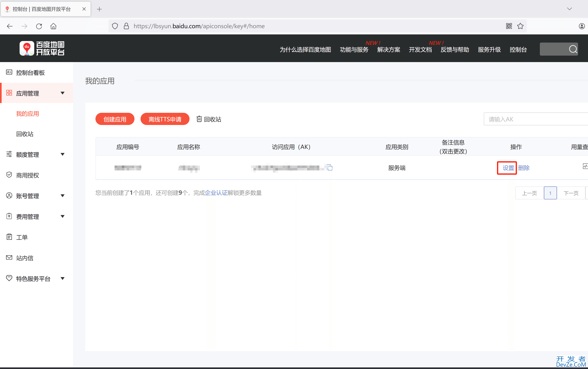Select page 1 in pagination

click(x=550, y=193)
